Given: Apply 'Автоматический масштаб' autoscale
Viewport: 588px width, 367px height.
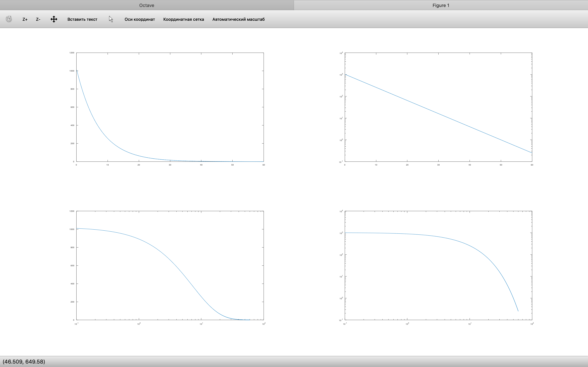Looking at the screenshot, I should coord(238,19).
